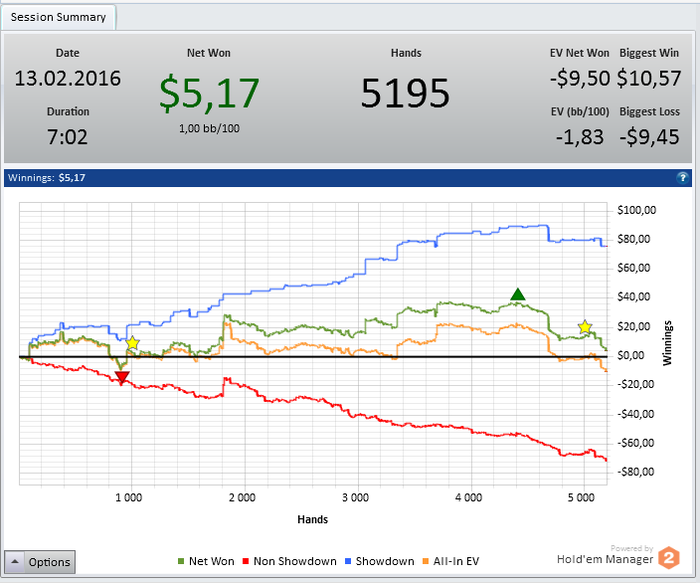Click the vertical Winnings axis title

point(667,343)
